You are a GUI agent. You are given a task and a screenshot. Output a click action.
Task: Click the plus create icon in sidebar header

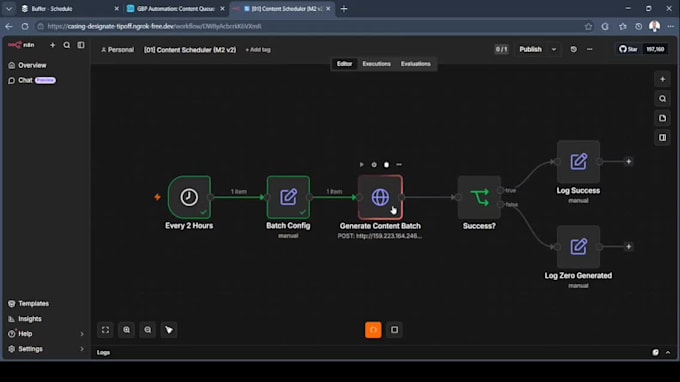pyautogui.click(x=52, y=45)
